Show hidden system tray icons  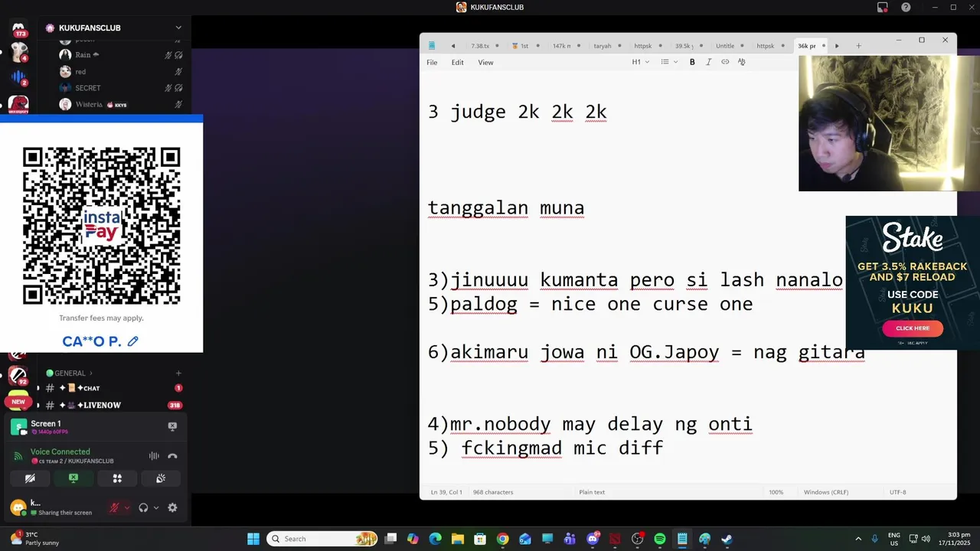pyautogui.click(x=857, y=539)
